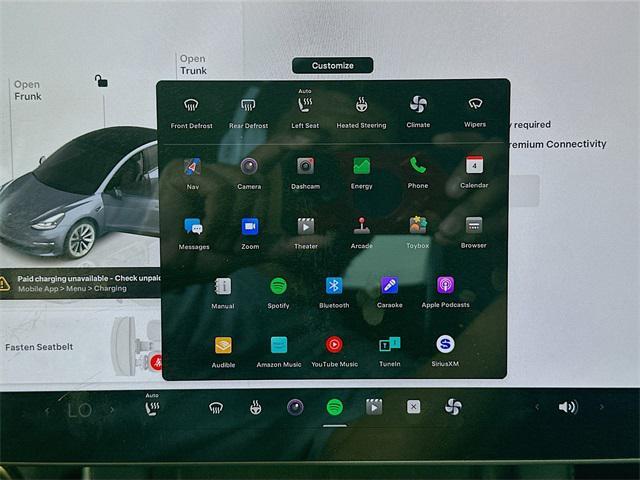Tap the Premium Connectivity text
This screenshot has width=640, height=480.
coord(558,144)
